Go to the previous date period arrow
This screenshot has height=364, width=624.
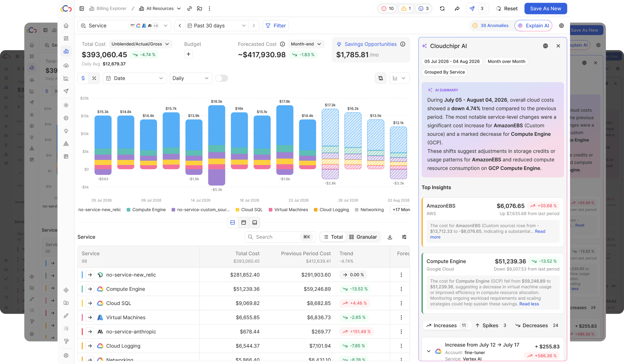[x=180, y=26]
